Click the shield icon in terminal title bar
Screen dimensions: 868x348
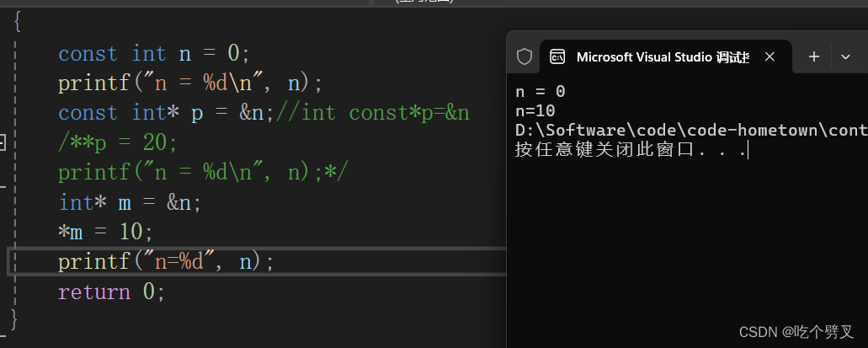point(524,56)
